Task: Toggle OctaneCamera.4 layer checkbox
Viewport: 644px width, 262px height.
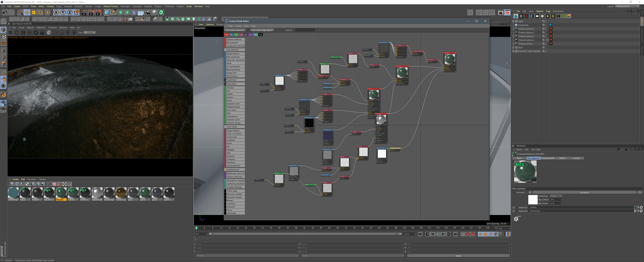Action: pos(543,40)
